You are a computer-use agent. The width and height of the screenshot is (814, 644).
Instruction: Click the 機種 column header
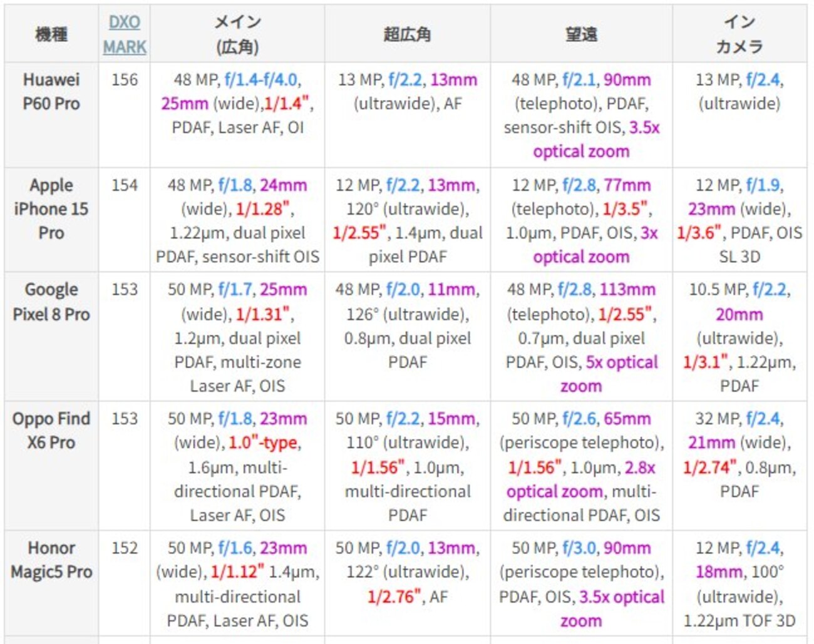pos(51,34)
